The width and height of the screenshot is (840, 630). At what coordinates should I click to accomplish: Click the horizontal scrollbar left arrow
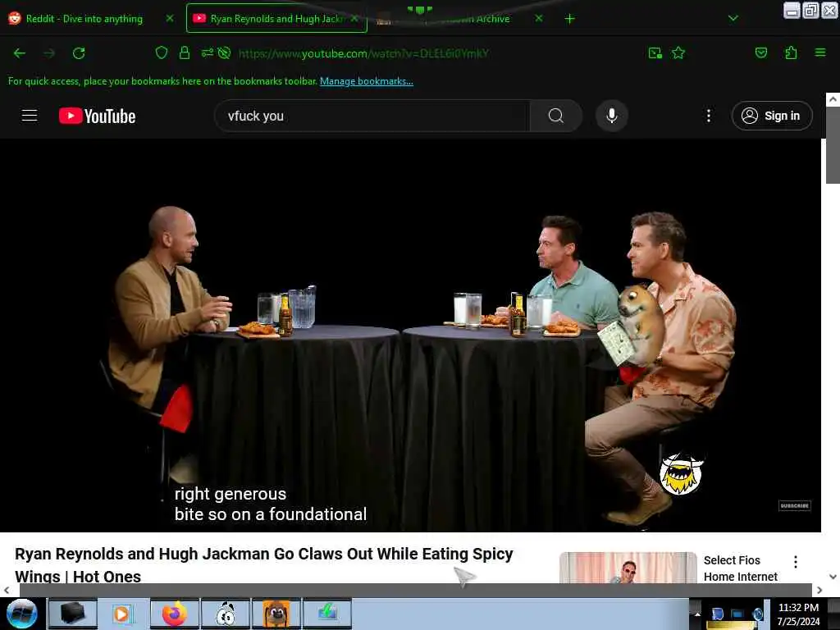pos(7,590)
